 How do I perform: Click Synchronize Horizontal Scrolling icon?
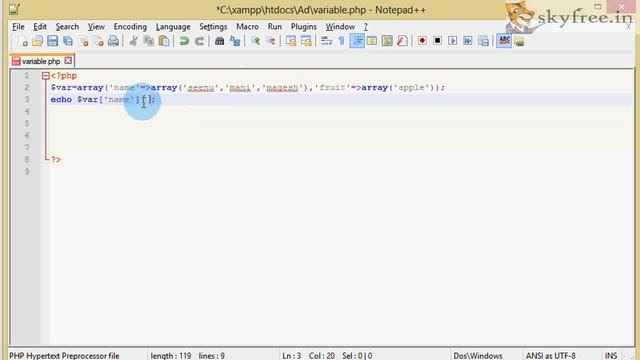pyautogui.click(x=306, y=41)
